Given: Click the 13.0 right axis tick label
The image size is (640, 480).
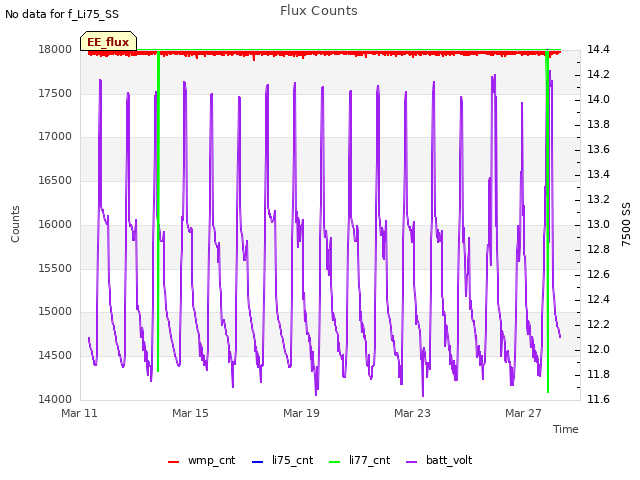Looking at the screenshot, I should point(598,224).
